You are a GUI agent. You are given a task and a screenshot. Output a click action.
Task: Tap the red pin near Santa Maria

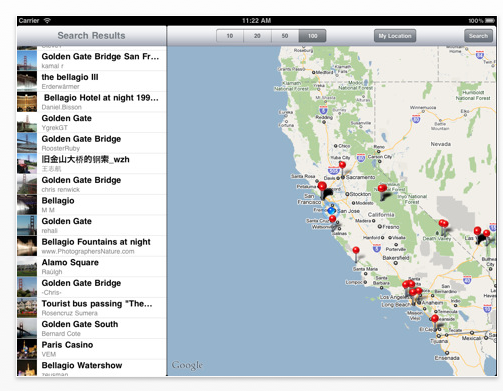[356, 250]
